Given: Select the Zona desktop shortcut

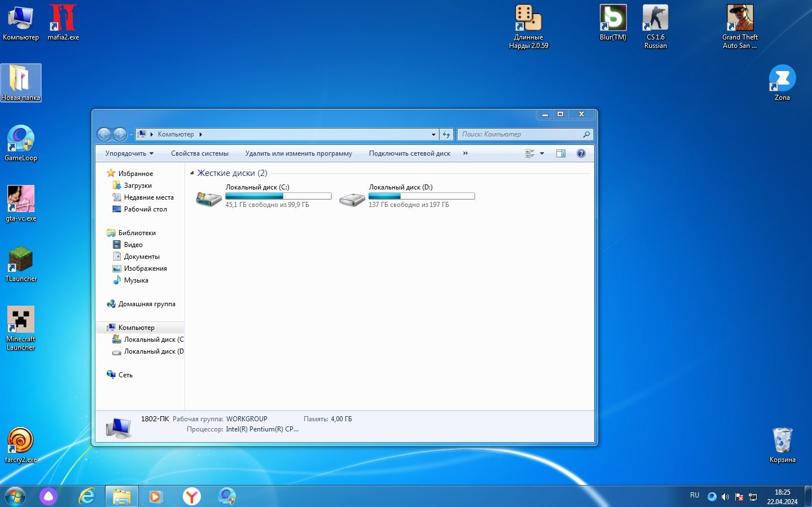Looking at the screenshot, I should (x=782, y=83).
